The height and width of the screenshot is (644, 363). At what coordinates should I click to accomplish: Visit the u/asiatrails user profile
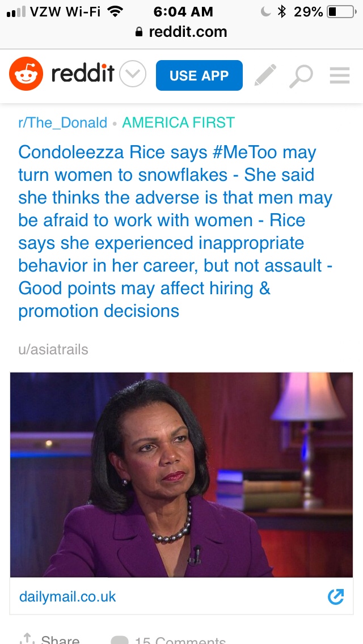point(53,349)
